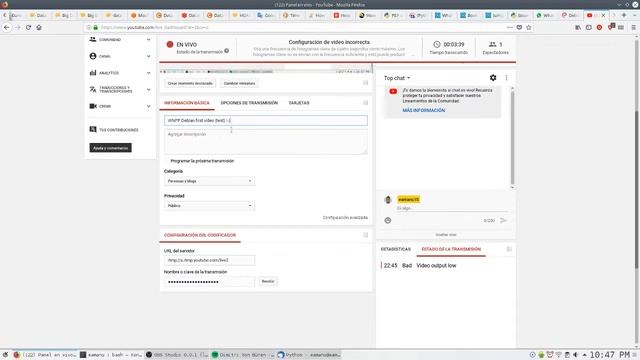
Task: Click emoji picker icon in chat
Action: tap(388, 220)
